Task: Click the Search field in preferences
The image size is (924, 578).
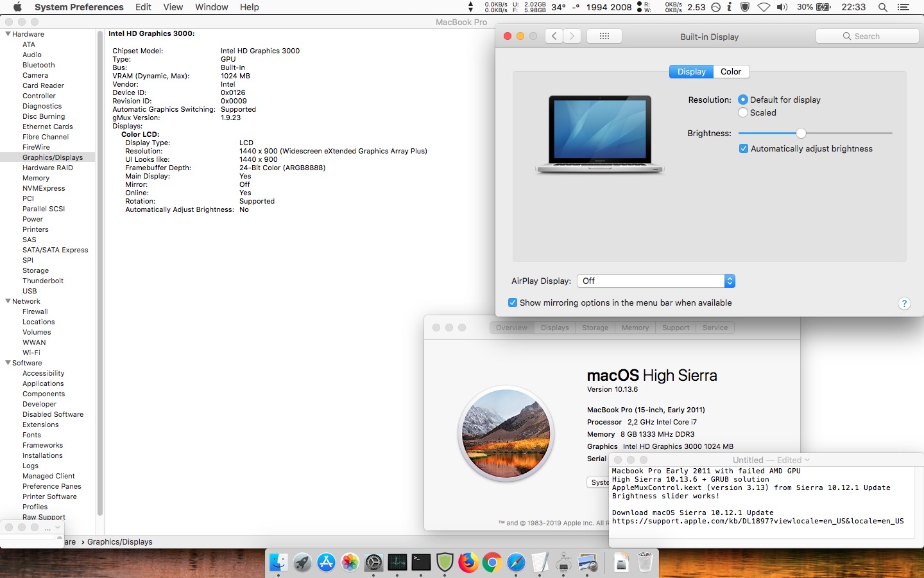Action: click(867, 36)
